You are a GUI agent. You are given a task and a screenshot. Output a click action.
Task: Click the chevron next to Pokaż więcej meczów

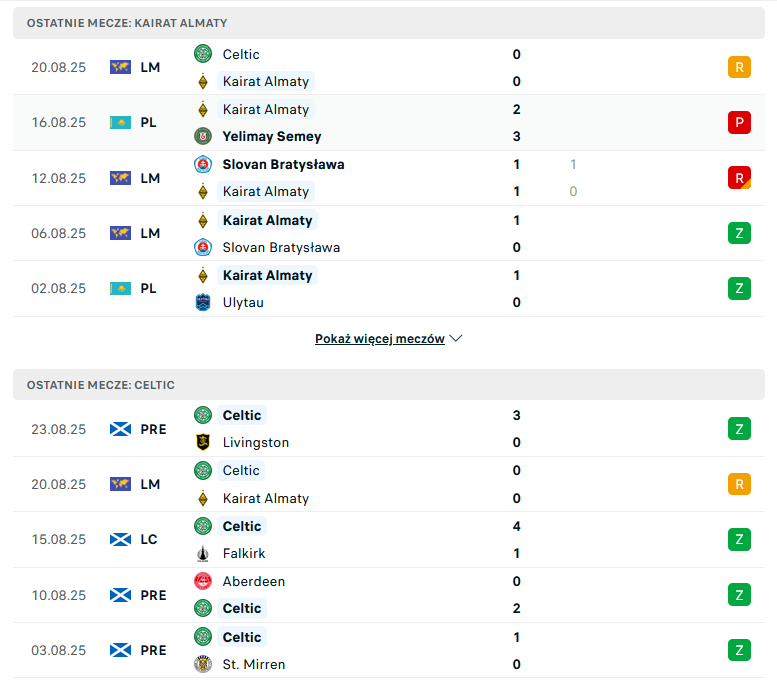(455, 339)
